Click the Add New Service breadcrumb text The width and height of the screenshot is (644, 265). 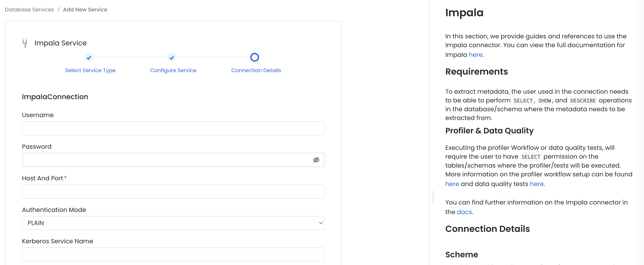pos(85,9)
